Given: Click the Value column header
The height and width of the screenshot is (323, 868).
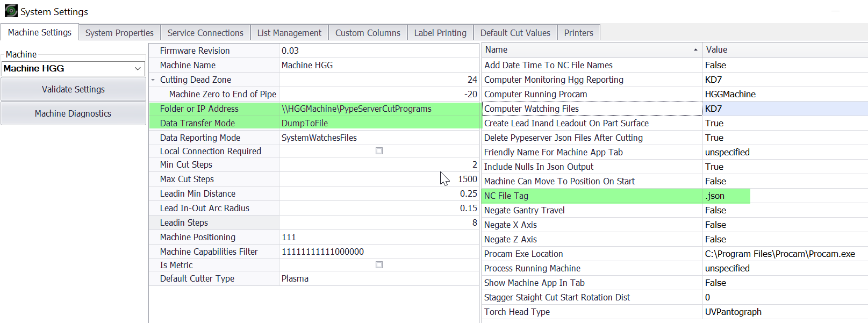Looking at the screenshot, I should (x=785, y=50).
